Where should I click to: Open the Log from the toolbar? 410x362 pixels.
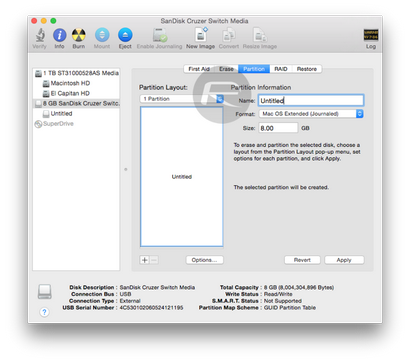pos(371,35)
